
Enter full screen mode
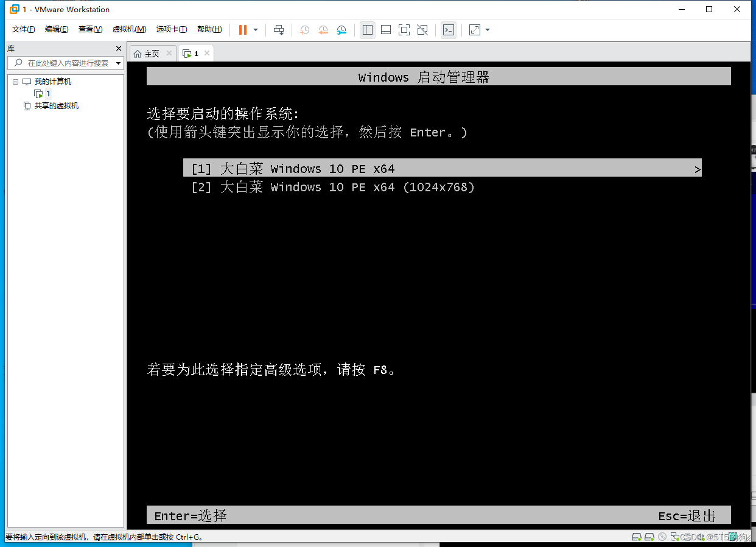point(404,29)
